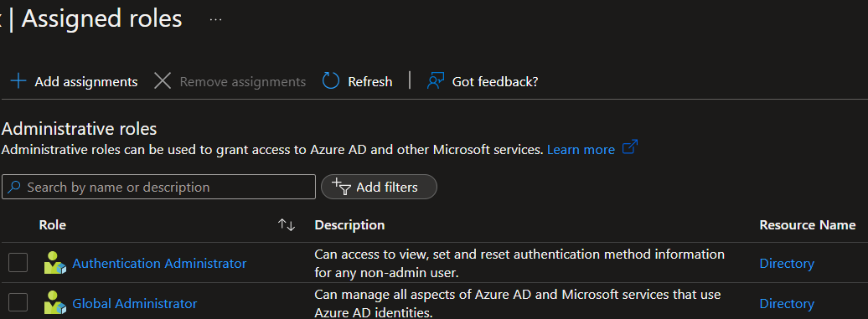The image size is (868, 319).
Task: Click the circular Refresh icon
Action: point(330,81)
